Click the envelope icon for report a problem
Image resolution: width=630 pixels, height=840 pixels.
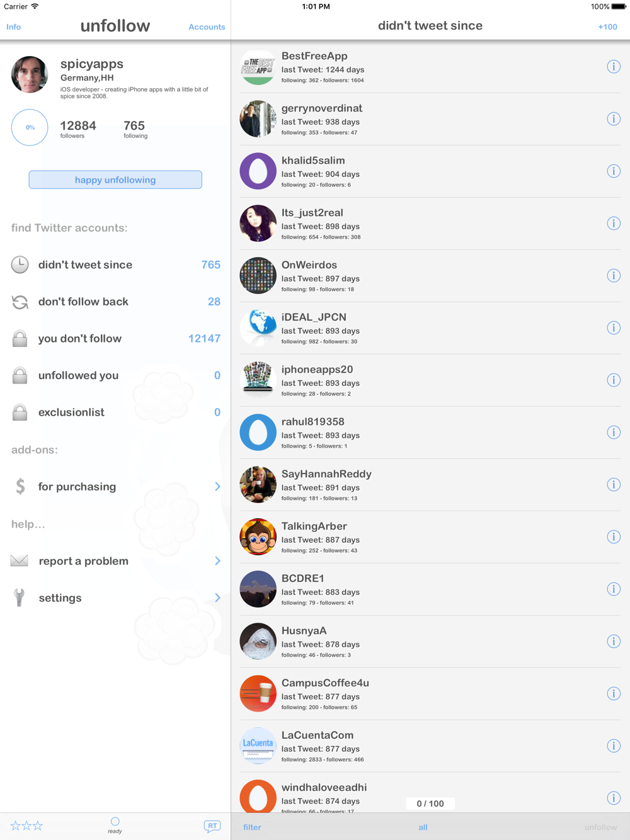click(x=20, y=560)
